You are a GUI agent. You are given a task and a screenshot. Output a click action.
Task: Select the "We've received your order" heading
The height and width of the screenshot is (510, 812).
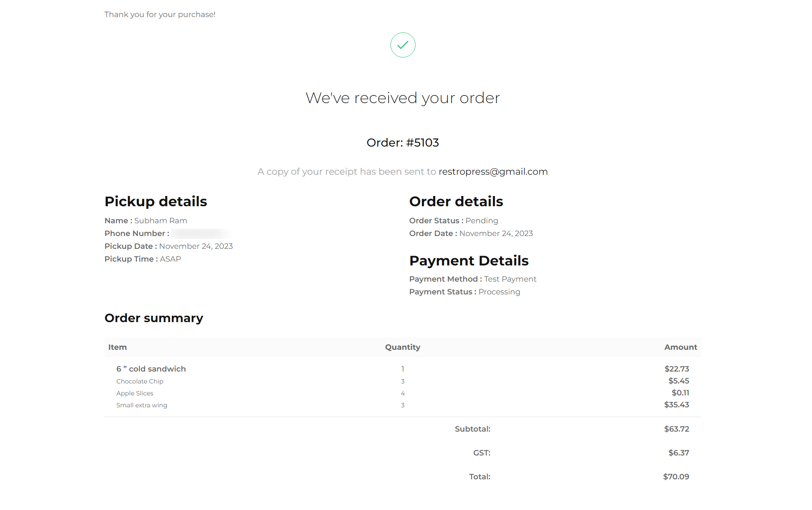tap(402, 98)
